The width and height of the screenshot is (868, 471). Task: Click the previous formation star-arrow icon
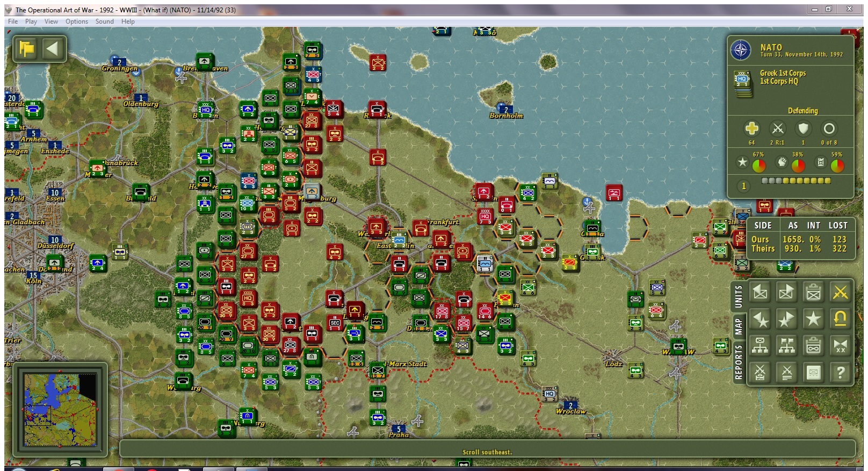759,319
